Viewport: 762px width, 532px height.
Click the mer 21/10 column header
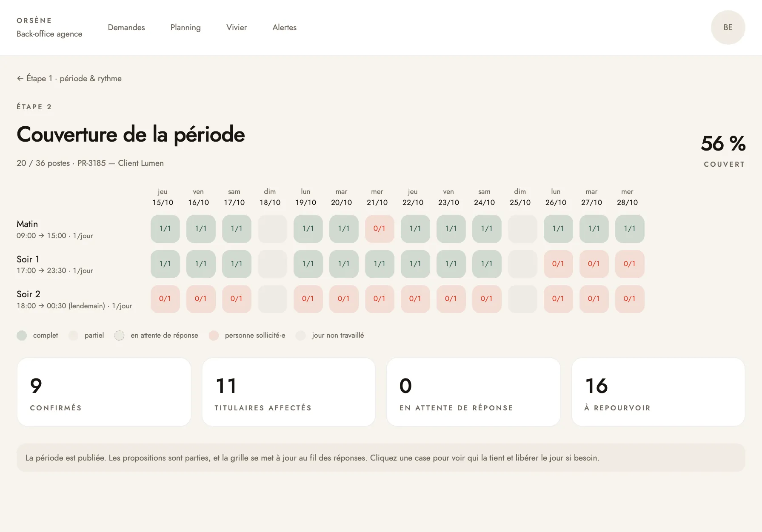click(x=377, y=197)
